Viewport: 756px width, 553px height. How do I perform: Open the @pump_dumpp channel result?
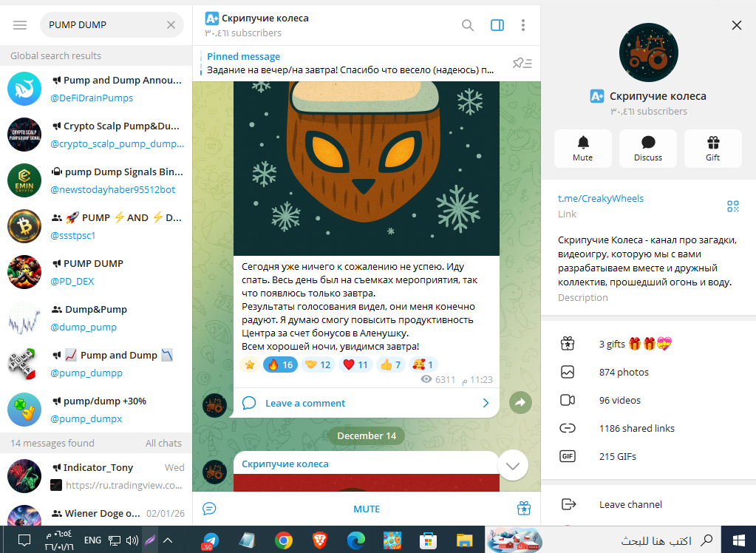click(x=96, y=364)
